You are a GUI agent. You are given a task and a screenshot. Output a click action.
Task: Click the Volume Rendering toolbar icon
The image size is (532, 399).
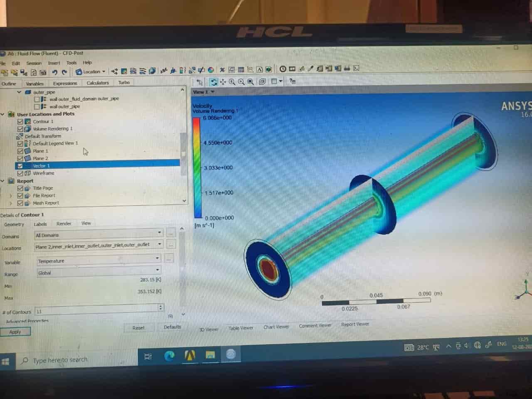(152, 71)
